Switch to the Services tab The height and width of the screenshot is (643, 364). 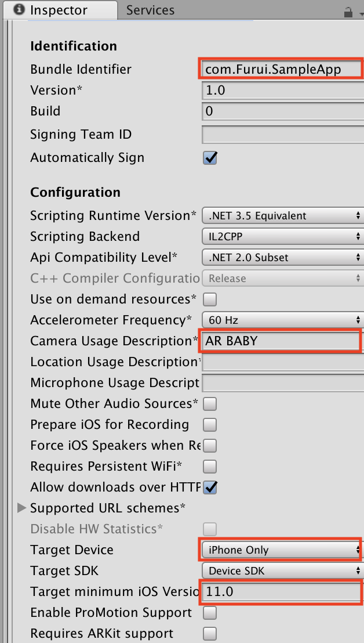150,10
